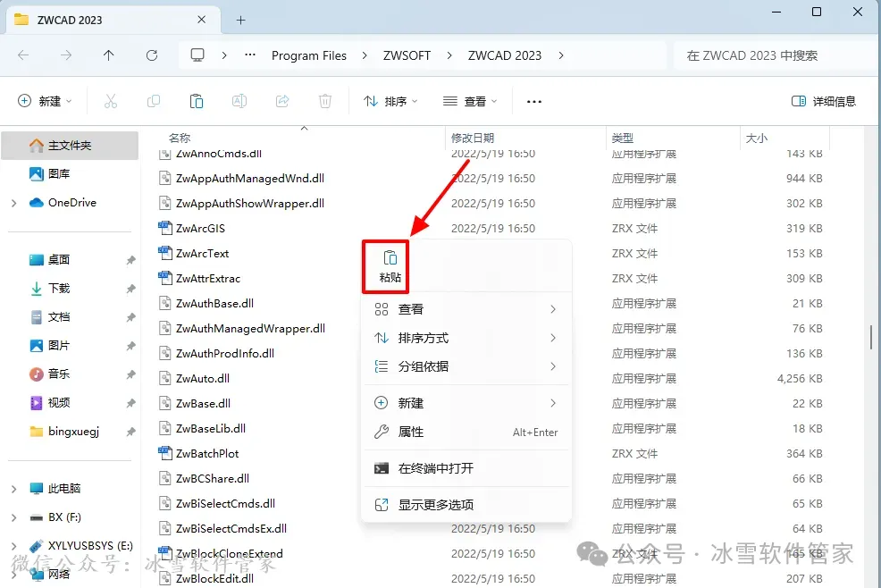This screenshot has width=881, height=588.
Task: Choose 显示更多选项 in context menu
Action: click(466, 505)
